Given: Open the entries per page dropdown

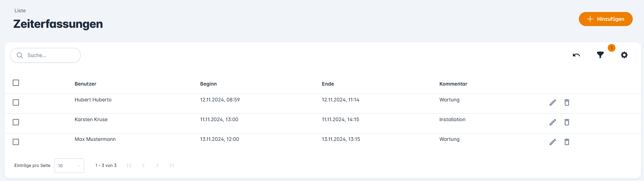Looking at the screenshot, I should [69, 166].
